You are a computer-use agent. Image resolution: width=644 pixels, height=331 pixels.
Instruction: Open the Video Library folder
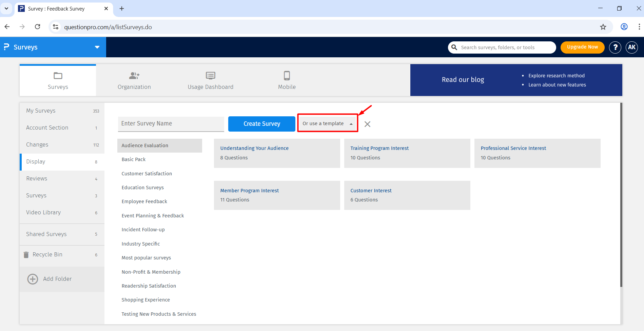click(x=62, y=213)
